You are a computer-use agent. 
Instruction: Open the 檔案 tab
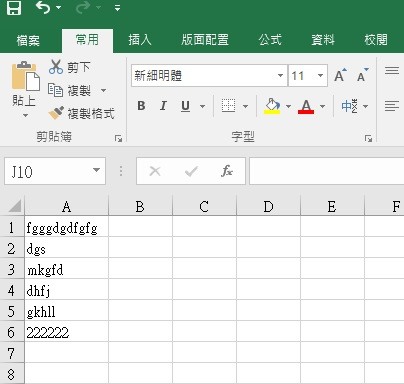pos(28,40)
